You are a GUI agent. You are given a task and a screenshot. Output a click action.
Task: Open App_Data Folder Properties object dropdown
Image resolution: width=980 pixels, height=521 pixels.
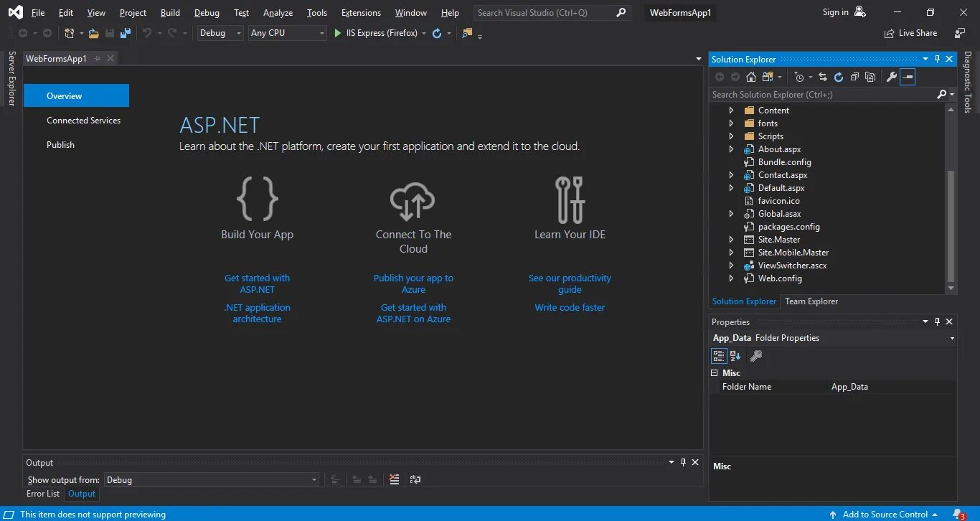(x=952, y=338)
